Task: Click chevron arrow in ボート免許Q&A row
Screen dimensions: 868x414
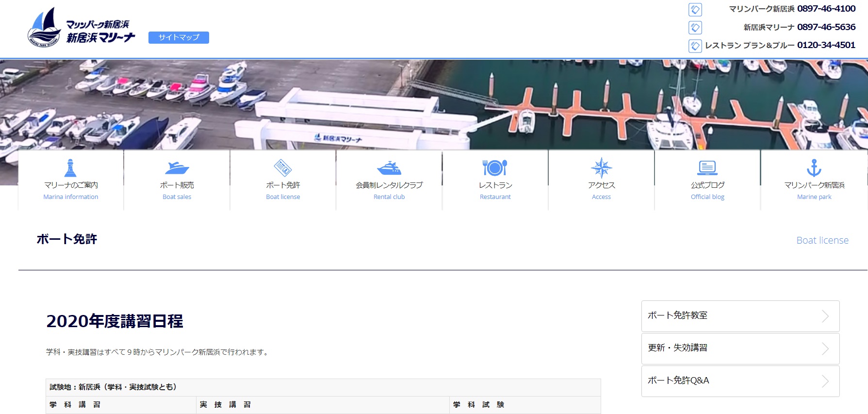Action: click(x=825, y=381)
